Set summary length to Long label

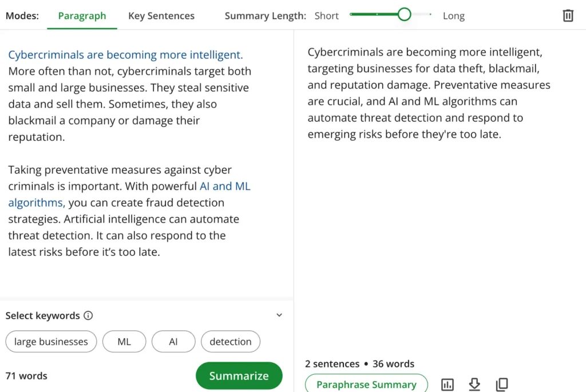point(454,15)
